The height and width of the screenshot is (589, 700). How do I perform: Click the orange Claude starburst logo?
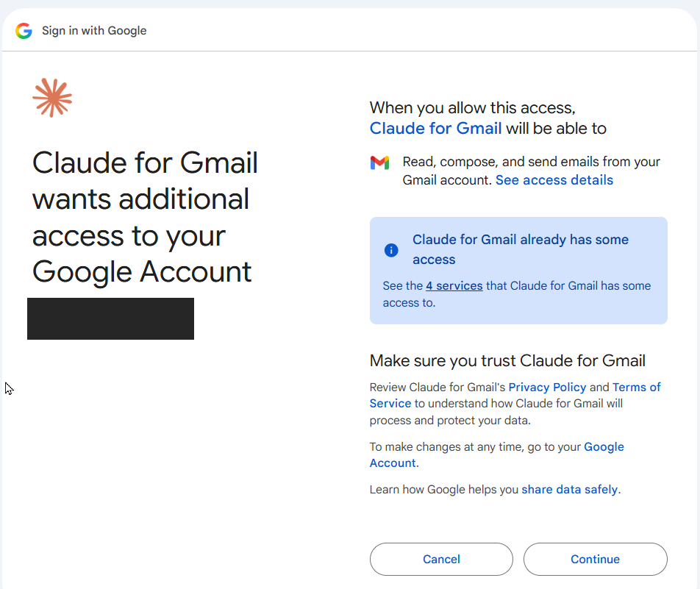coord(52,98)
